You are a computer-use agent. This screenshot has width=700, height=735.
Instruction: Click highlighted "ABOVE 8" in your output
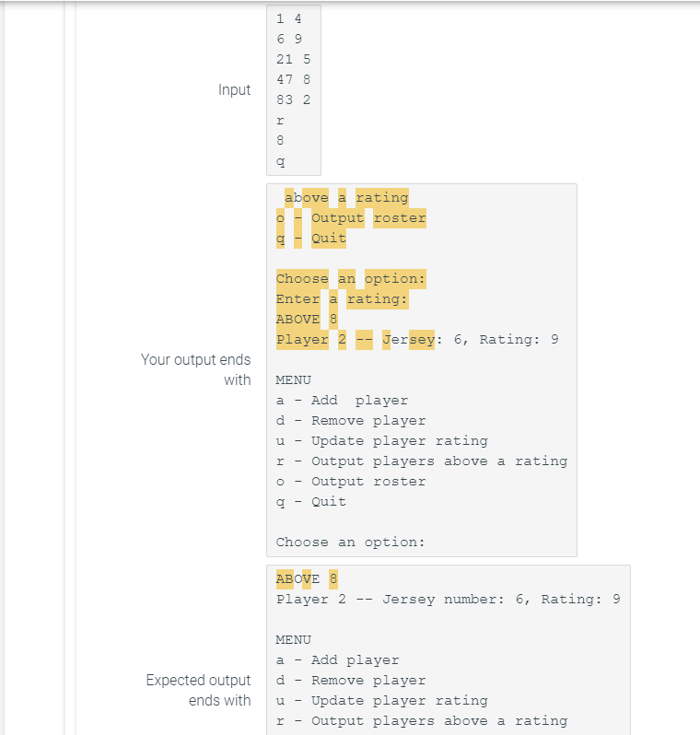pyautogui.click(x=307, y=320)
